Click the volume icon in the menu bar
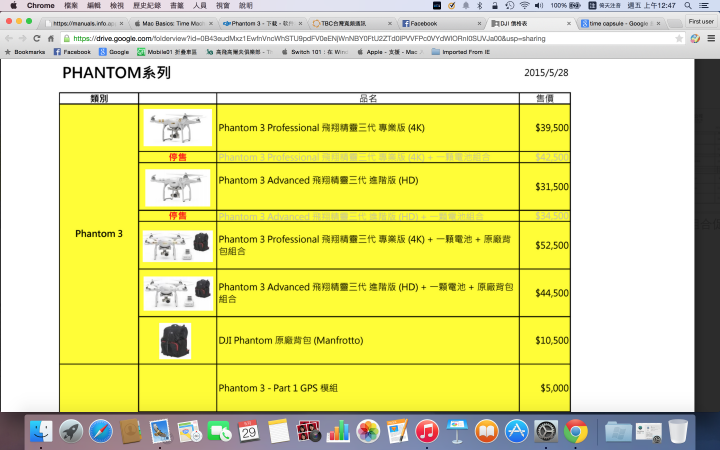 tap(539, 6)
